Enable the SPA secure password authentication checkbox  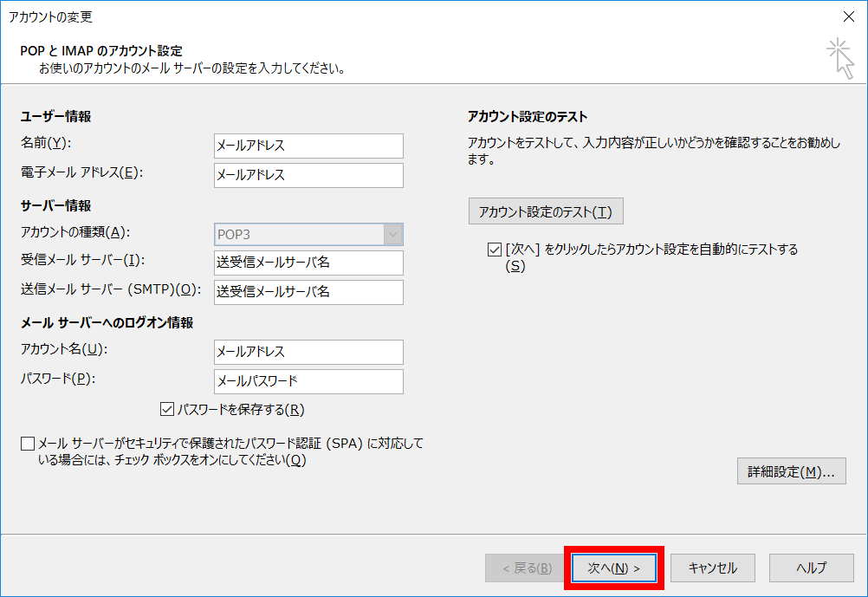tap(26, 443)
